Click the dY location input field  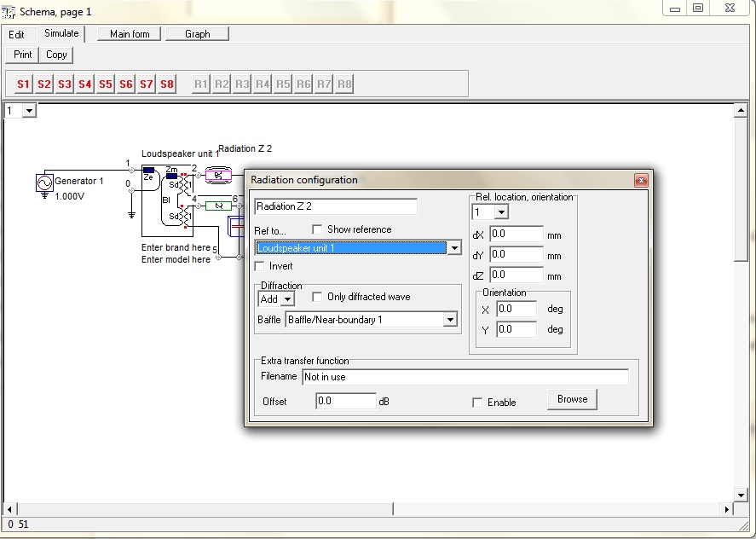click(517, 254)
